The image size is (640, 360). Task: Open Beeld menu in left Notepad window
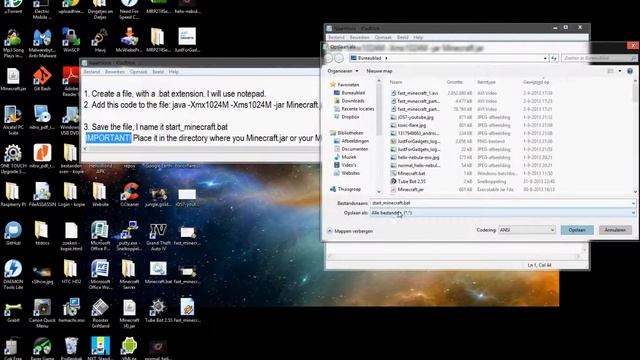pos(158,72)
